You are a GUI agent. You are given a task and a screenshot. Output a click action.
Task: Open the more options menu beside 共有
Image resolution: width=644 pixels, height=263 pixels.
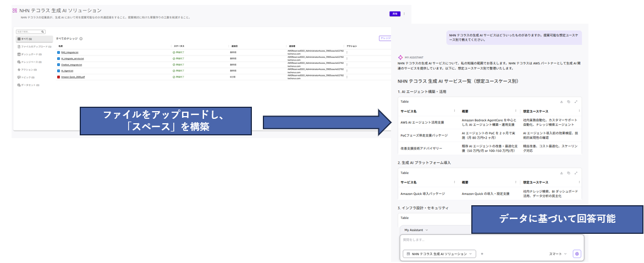pos(404,14)
